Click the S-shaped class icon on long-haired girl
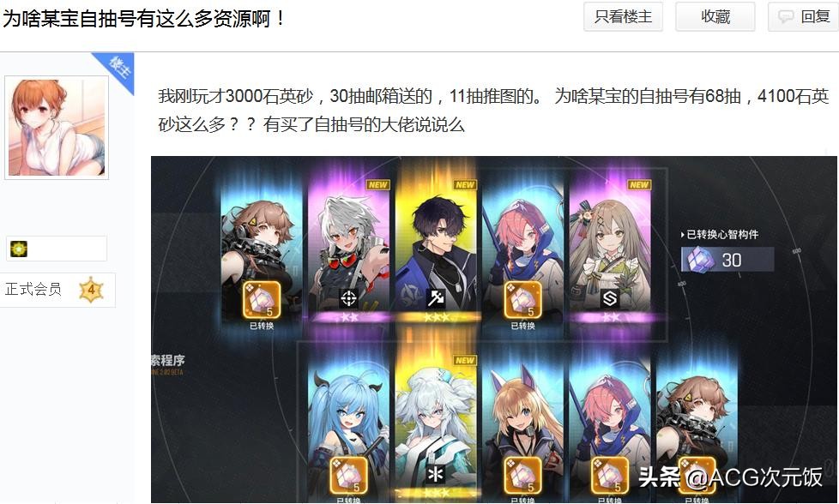 (609, 297)
